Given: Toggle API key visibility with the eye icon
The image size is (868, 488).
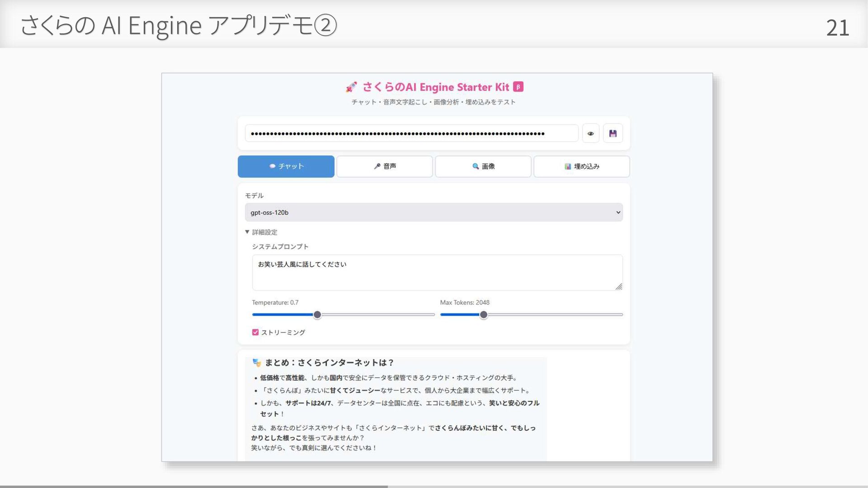Looking at the screenshot, I should click(590, 133).
